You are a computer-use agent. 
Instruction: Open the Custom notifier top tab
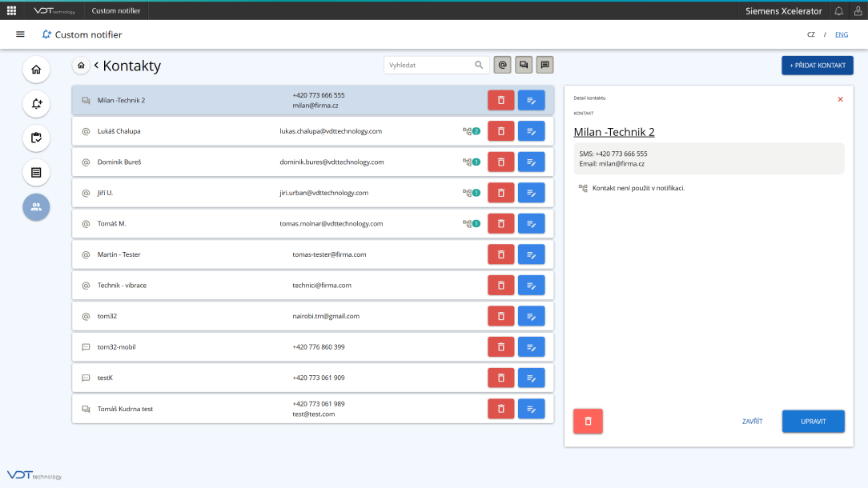115,10
